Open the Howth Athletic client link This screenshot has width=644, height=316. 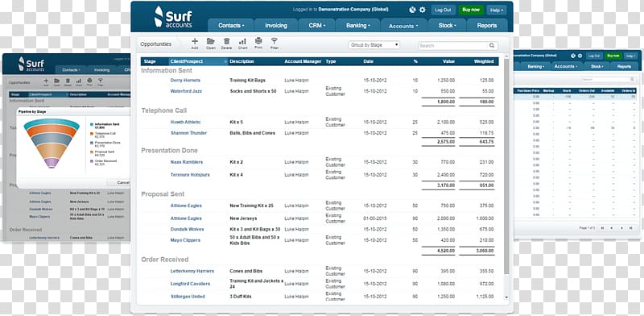click(x=186, y=123)
